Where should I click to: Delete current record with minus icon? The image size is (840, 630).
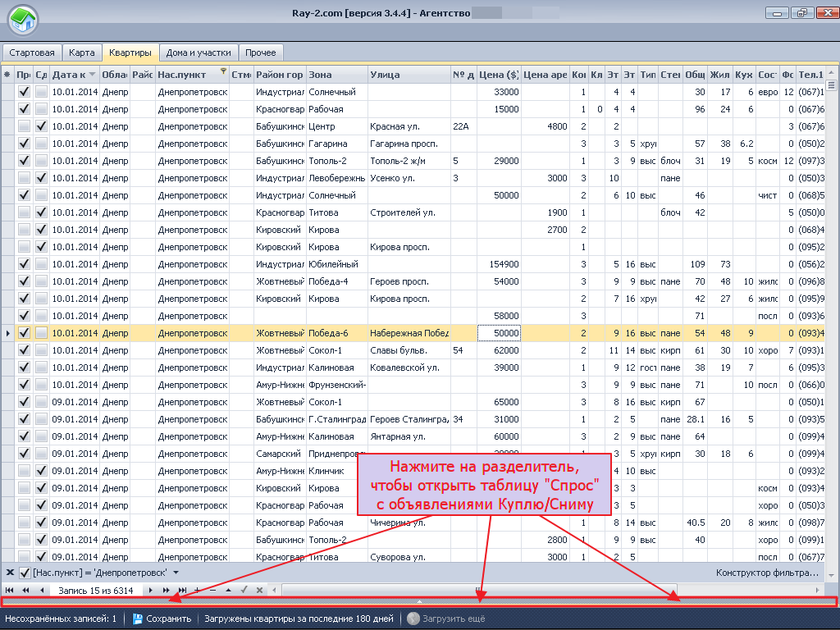[212, 590]
